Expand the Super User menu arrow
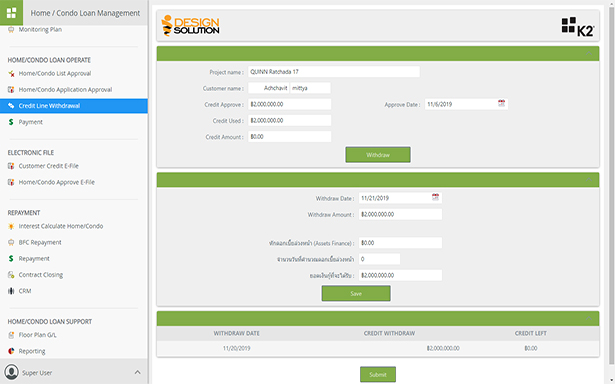 [137, 372]
